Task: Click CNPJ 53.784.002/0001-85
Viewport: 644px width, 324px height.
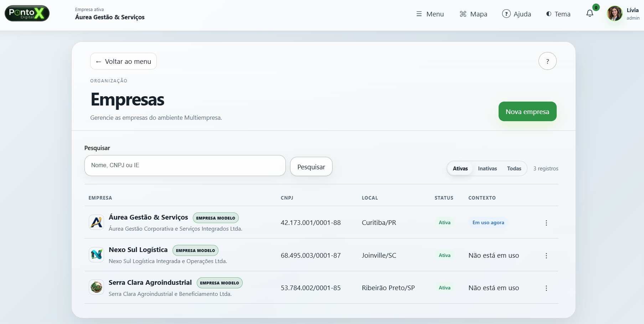Action: (x=311, y=288)
